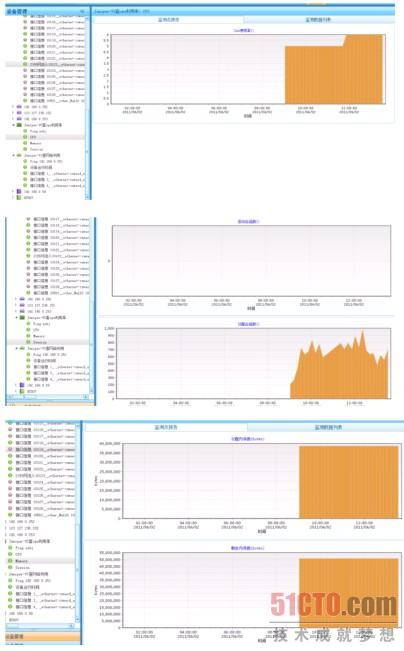Screen dimensions: 404x651
Task: Click horizontal scrollbar under Memory view tree
Action: (x=38, y=626)
